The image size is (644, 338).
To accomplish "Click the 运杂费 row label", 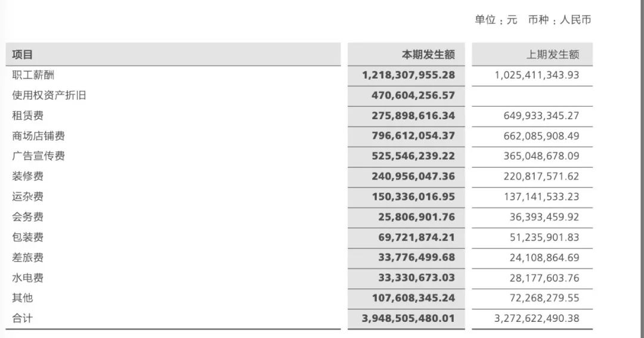I will (x=28, y=197).
